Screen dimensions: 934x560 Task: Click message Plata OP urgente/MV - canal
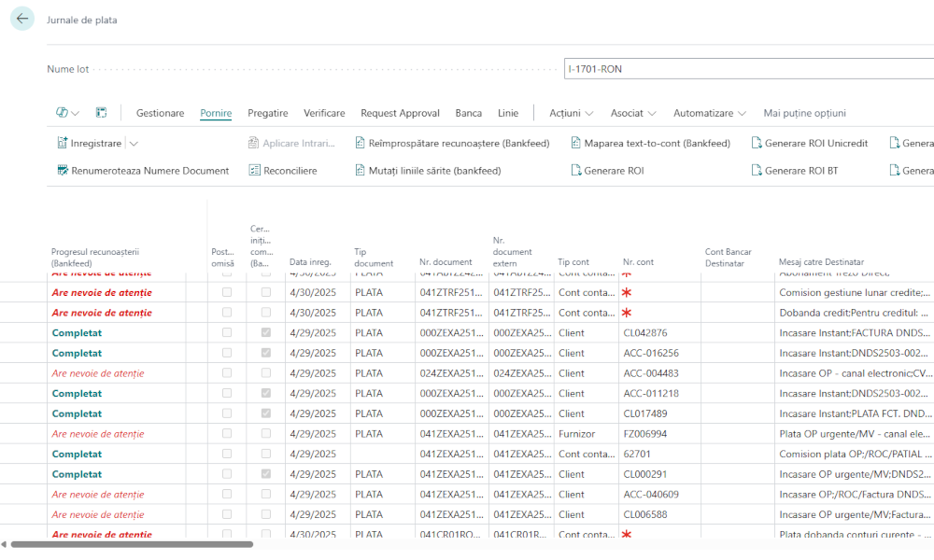click(855, 434)
